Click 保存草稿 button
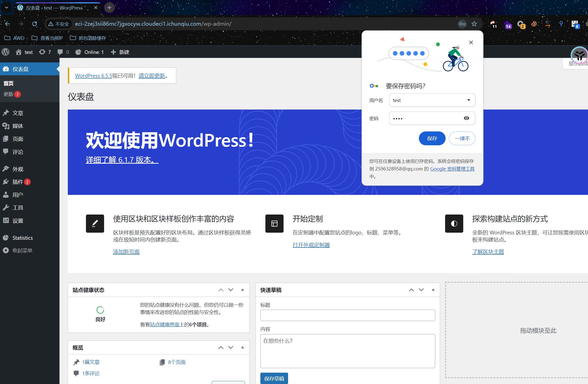 (x=274, y=378)
